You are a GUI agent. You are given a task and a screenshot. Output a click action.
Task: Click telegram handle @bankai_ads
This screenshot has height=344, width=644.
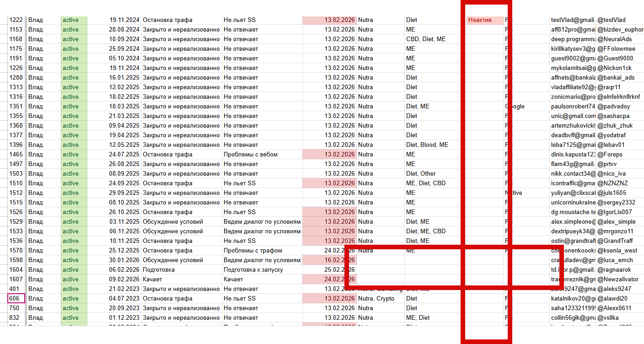[620, 78]
